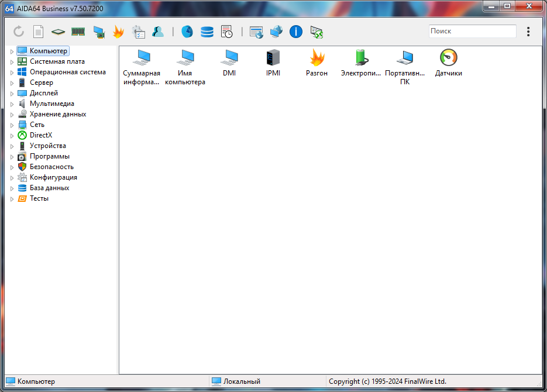Open the DMI icon in right pane
Screen dimensions: 547x392
click(229, 63)
